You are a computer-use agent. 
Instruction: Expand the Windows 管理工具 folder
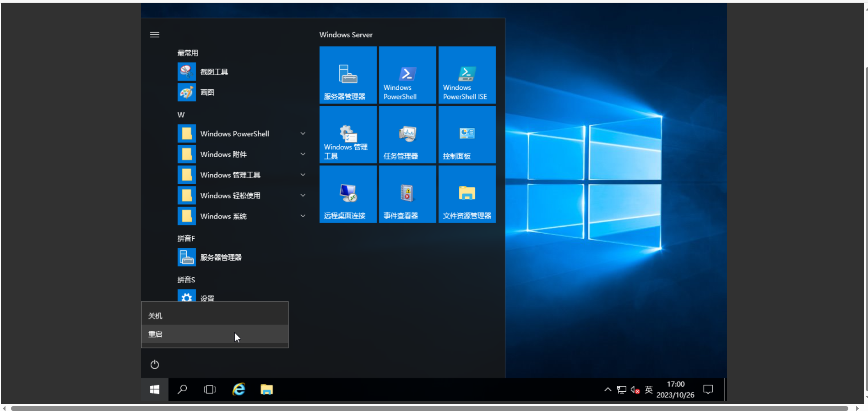point(242,175)
